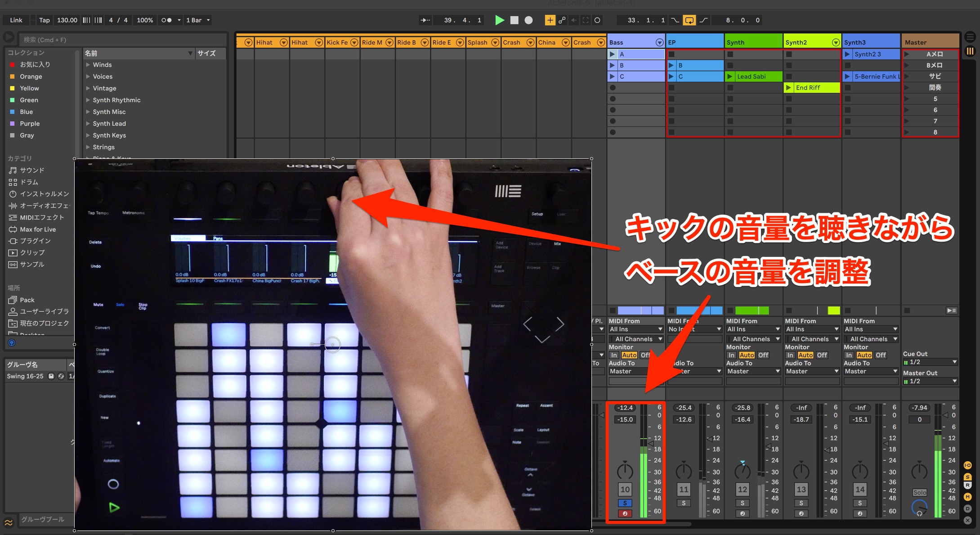Switch to Session View using selector icon

970,51
